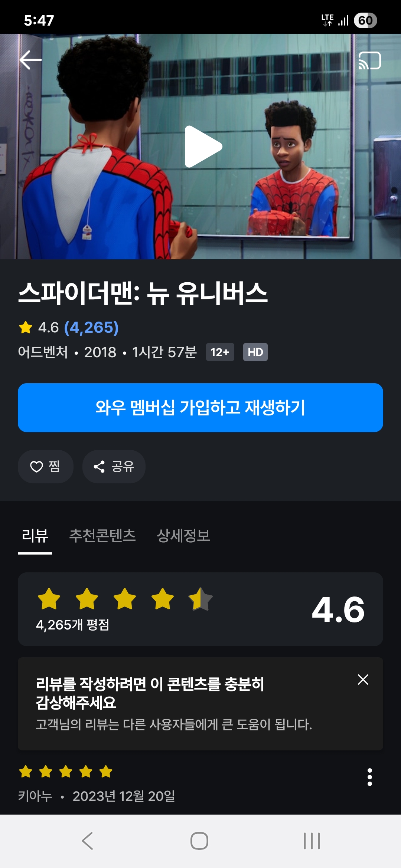Open the Chromecast cast icon
This screenshot has height=868, width=401.
(x=369, y=60)
